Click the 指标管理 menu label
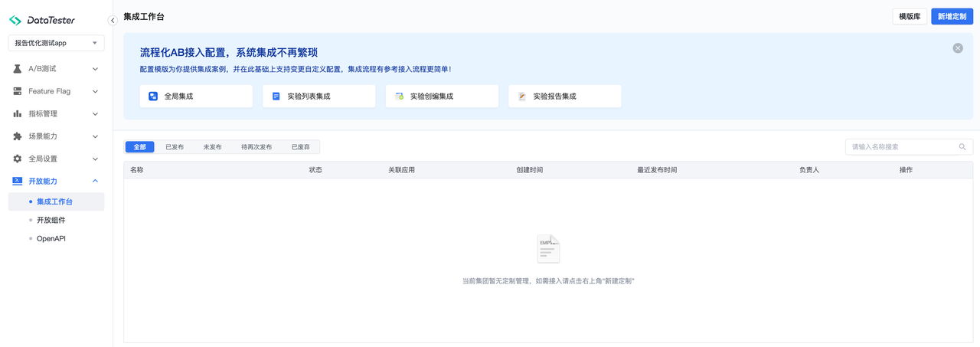Viewport: 980px width, 347px height. pos(43,113)
